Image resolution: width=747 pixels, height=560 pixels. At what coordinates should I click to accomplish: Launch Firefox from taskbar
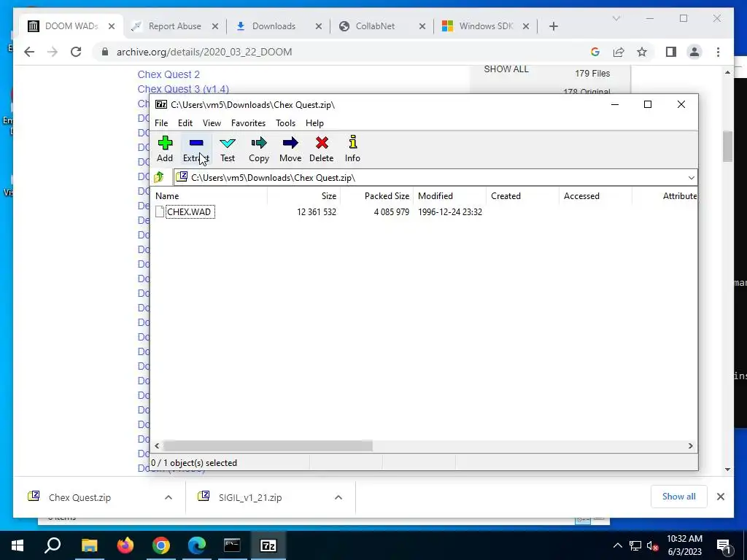[x=125, y=545]
